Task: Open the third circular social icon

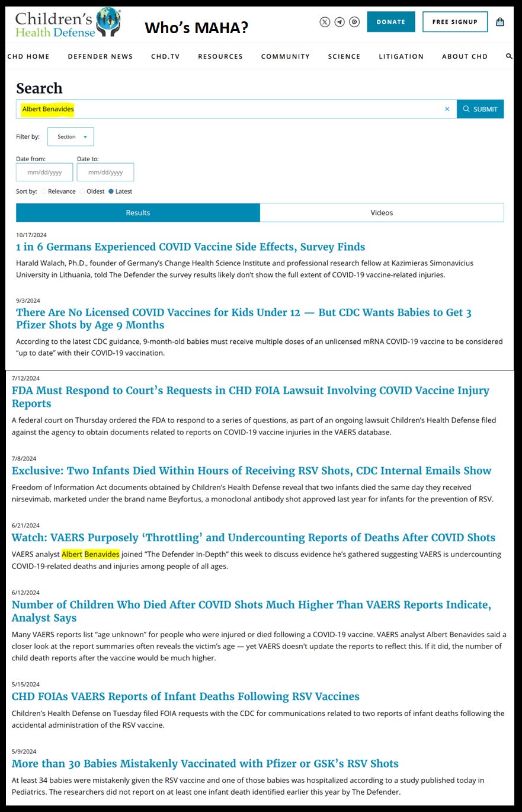Action: (x=354, y=22)
